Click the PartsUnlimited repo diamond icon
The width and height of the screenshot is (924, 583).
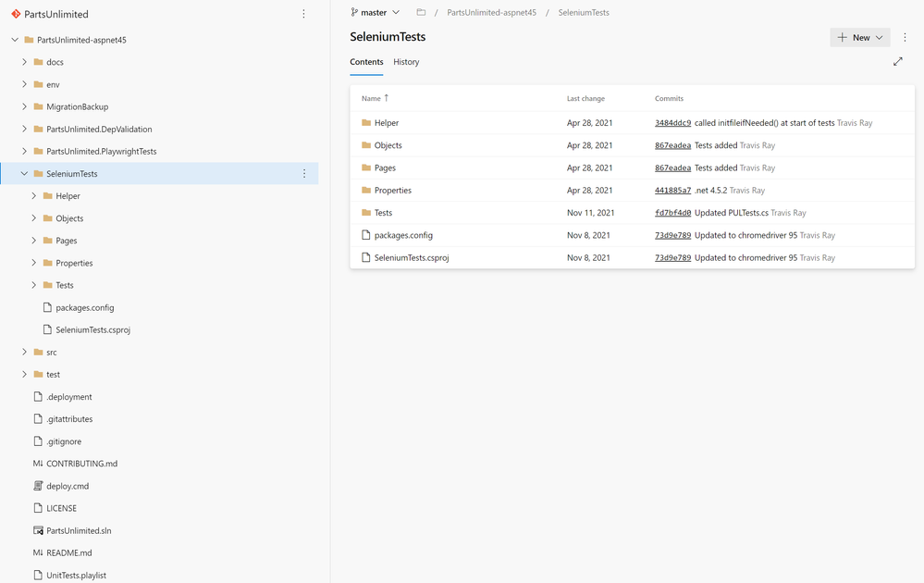pyautogui.click(x=16, y=14)
